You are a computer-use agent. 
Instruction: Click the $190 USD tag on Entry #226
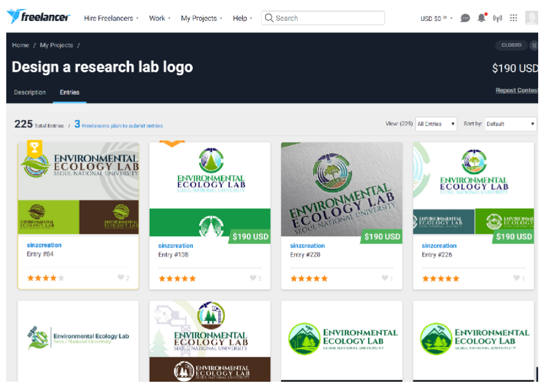(x=514, y=237)
